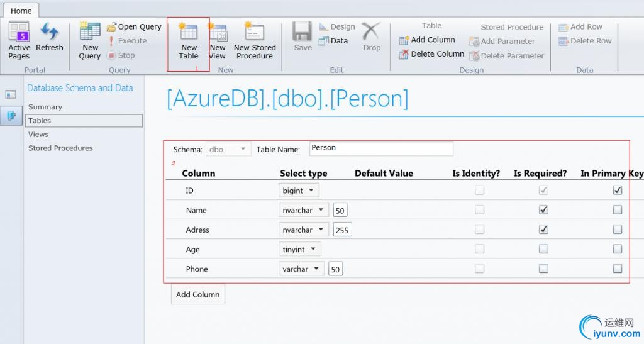644x344 pixels.
Task: Click the ID column name cell
Action: [x=189, y=191]
